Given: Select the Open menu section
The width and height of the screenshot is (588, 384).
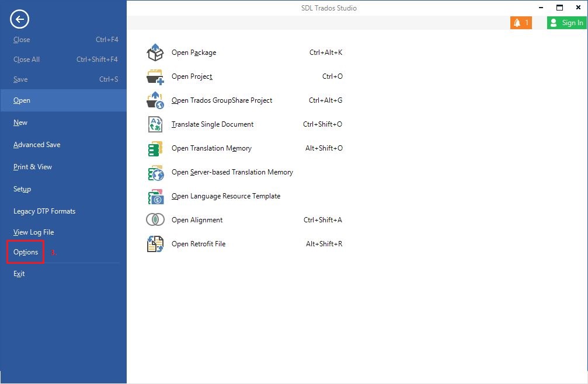Looking at the screenshot, I should (x=64, y=100).
